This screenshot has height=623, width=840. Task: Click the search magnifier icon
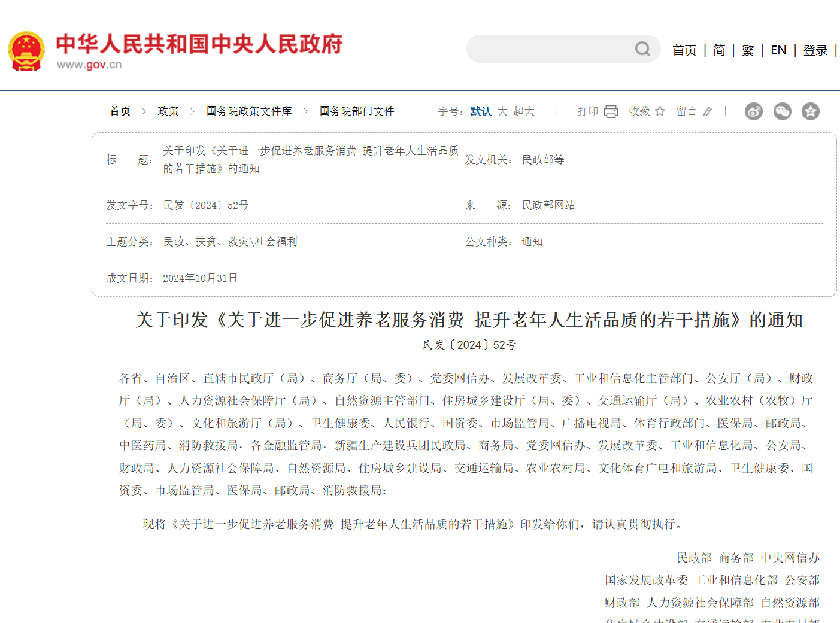(642, 49)
